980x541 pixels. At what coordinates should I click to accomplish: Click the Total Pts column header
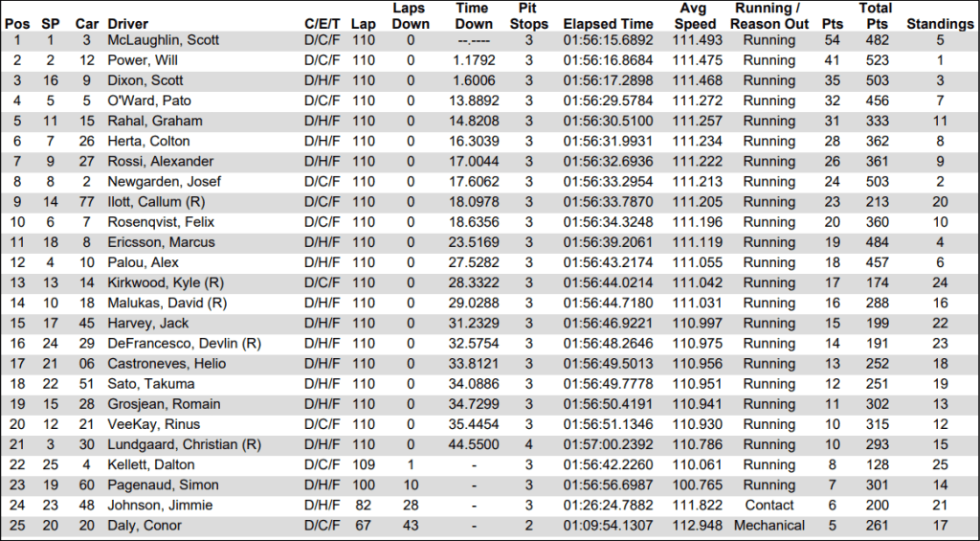876,16
